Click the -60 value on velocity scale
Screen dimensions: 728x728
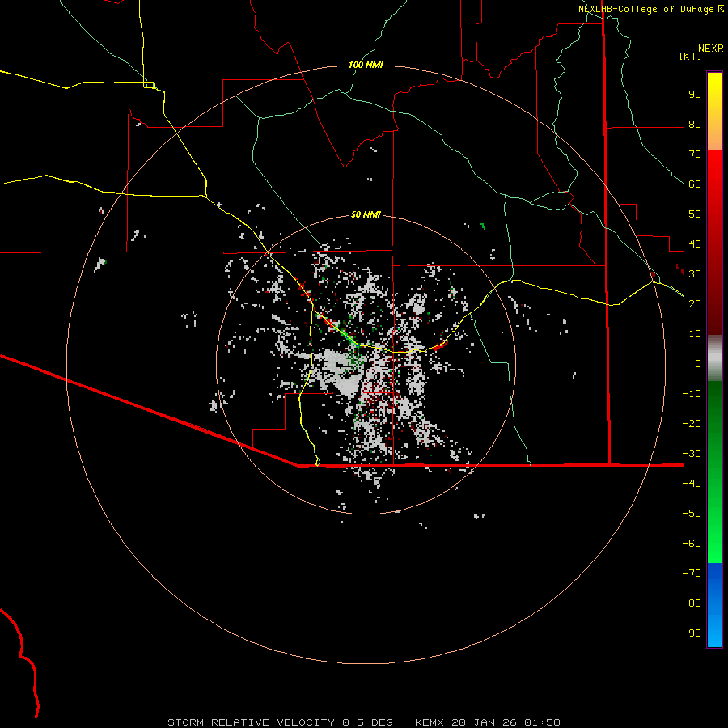pyautogui.click(x=692, y=544)
